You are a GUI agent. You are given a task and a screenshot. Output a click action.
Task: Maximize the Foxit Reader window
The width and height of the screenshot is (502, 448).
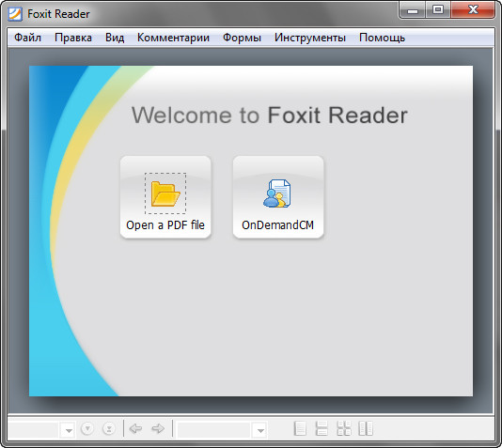(x=438, y=10)
